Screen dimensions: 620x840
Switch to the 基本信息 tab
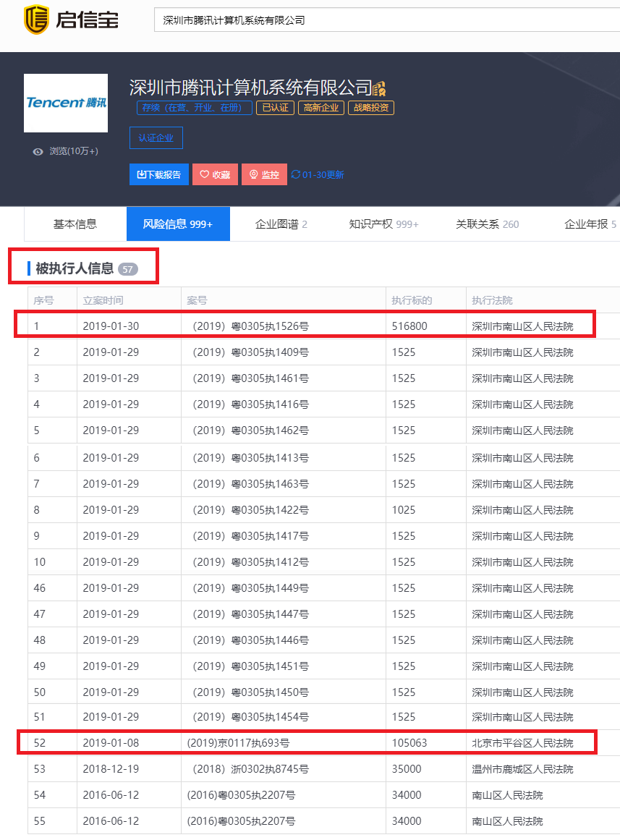[x=75, y=224]
